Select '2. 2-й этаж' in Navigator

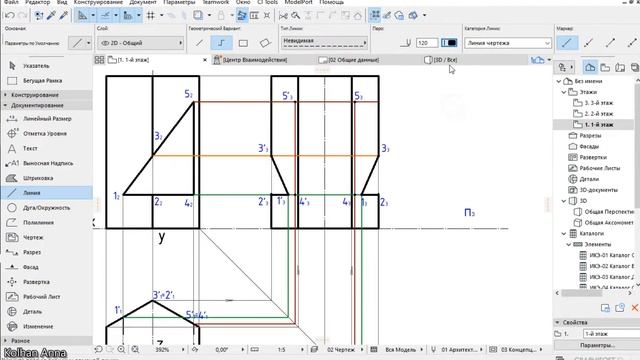tap(599, 114)
